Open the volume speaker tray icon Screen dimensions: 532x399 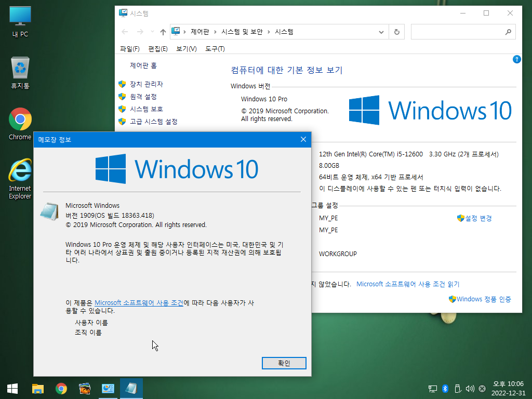coord(470,389)
